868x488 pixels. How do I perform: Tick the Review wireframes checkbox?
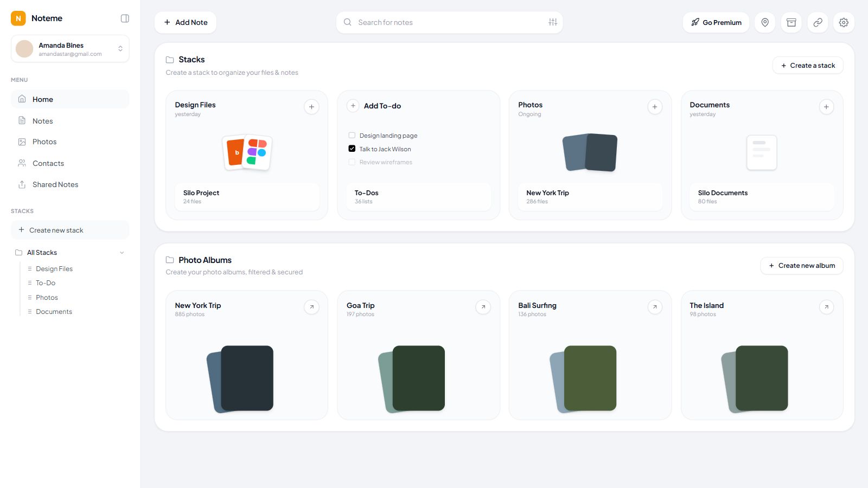pyautogui.click(x=352, y=162)
